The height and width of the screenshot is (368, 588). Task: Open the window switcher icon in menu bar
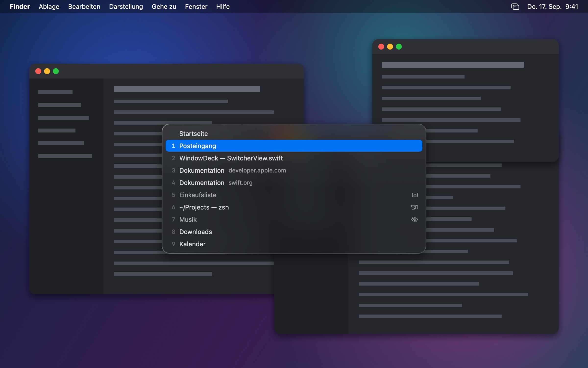515,7
